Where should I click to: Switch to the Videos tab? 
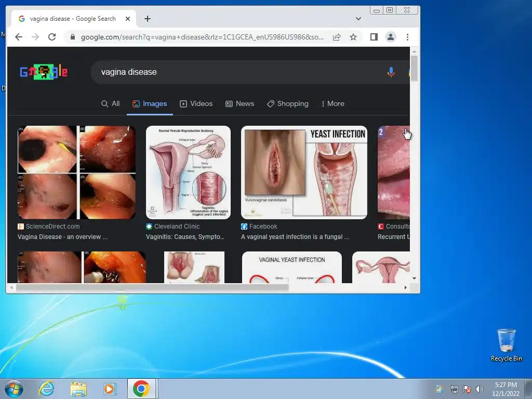click(x=196, y=104)
